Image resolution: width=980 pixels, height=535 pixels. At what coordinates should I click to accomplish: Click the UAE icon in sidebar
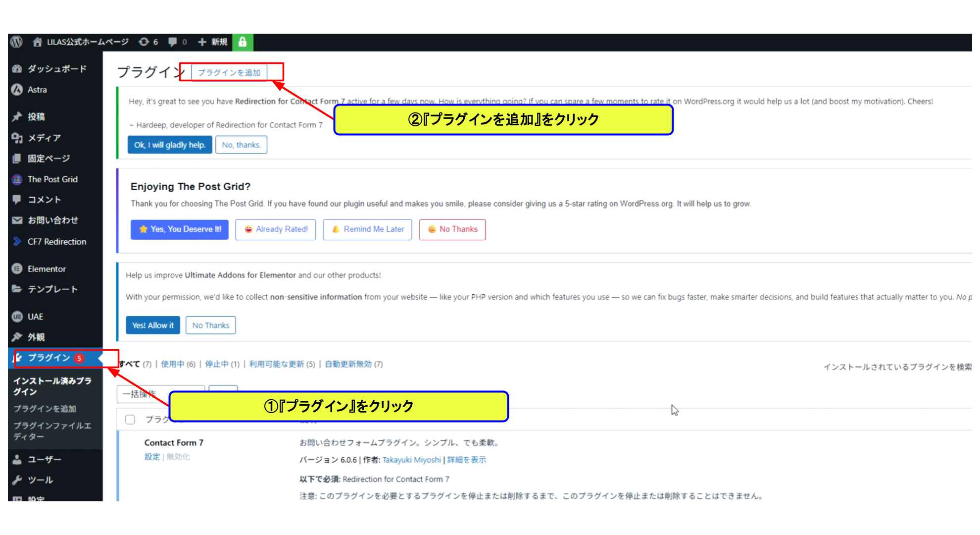[x=17, y=317]
